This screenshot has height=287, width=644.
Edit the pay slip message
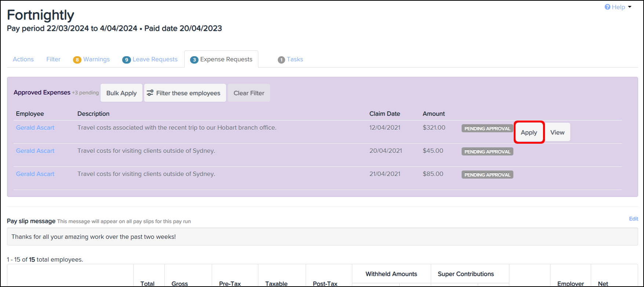633,219
